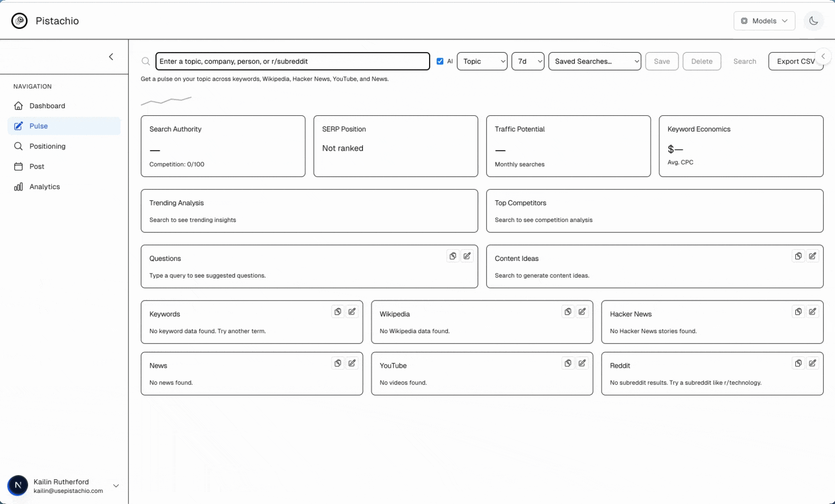Collapse the navigation sidebar
The height and width of the screenshot is (504, 835).
click(x=111, y=56)
